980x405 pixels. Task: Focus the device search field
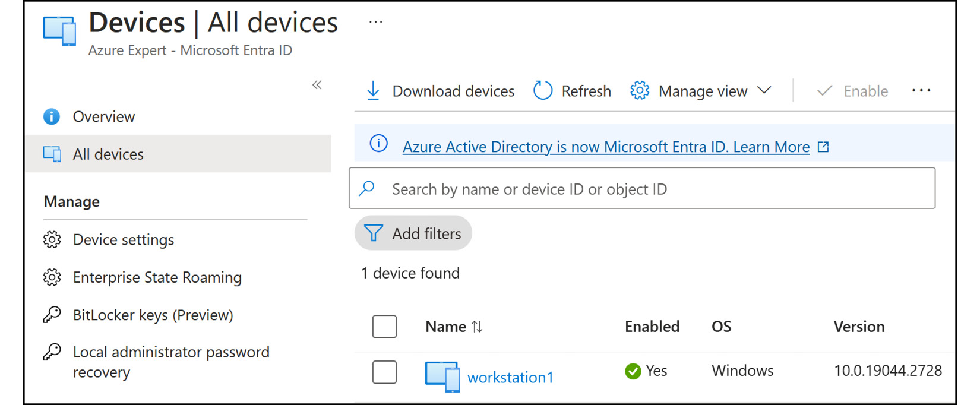pyautogui.click(x=642, y=188)
